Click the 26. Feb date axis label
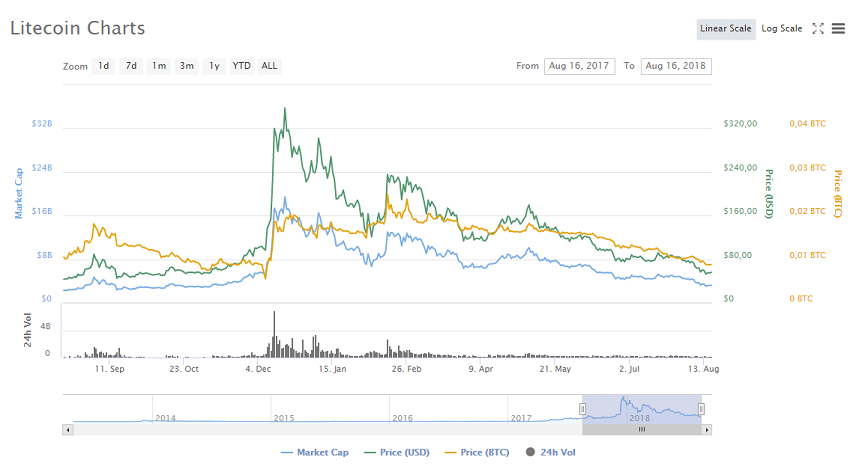 coord(407,369)
